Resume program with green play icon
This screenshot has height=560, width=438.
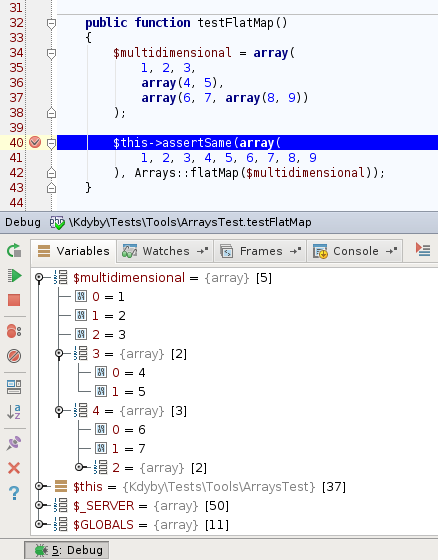point(14,275)
